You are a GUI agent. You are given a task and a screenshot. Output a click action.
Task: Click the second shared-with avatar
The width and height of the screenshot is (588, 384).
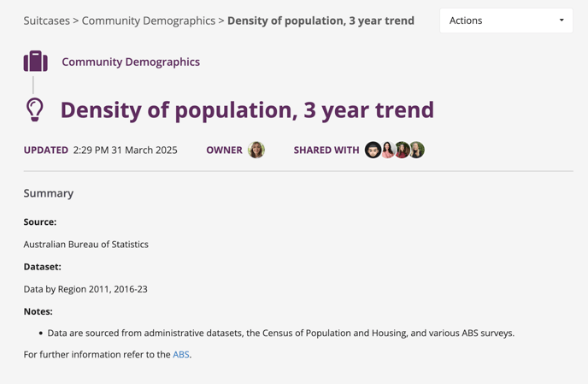(387, 150)
